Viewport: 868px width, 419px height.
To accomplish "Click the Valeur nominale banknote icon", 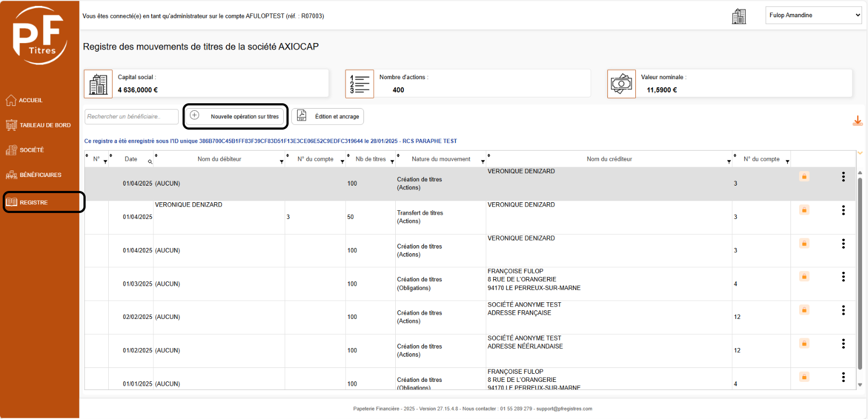I will tap(621, 84).
